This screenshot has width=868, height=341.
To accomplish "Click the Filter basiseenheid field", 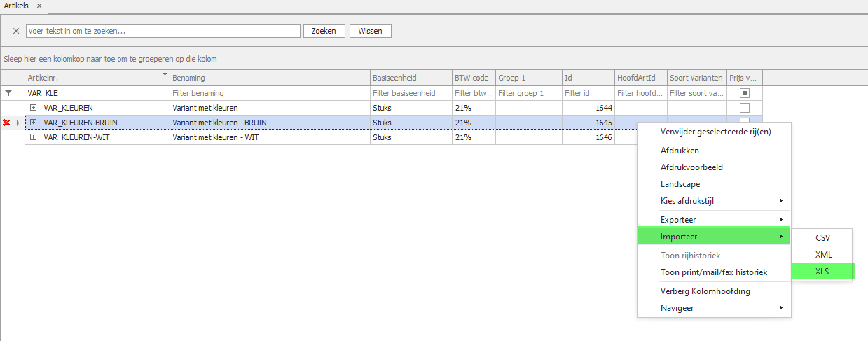I will click(411, 93).
